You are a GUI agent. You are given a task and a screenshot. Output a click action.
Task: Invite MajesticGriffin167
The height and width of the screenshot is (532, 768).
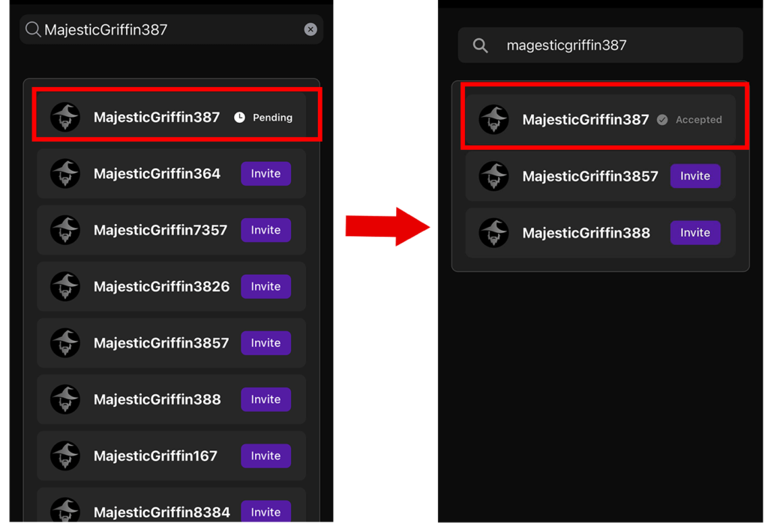pos(265,456)
